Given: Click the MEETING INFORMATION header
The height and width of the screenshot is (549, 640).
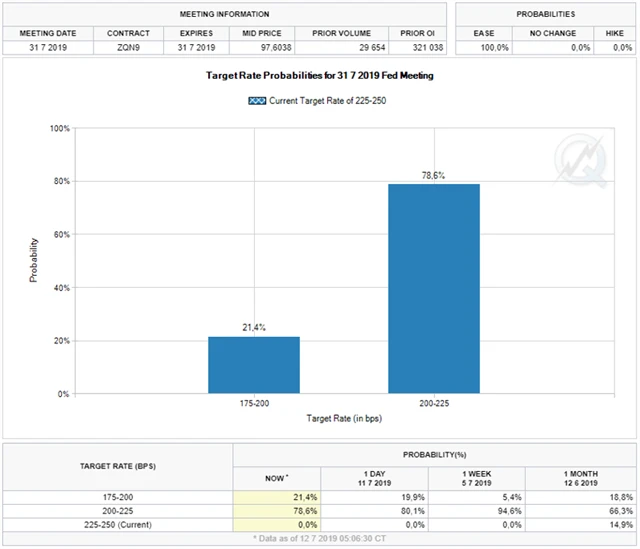Looking at the screenshot, I should point(224,15).
